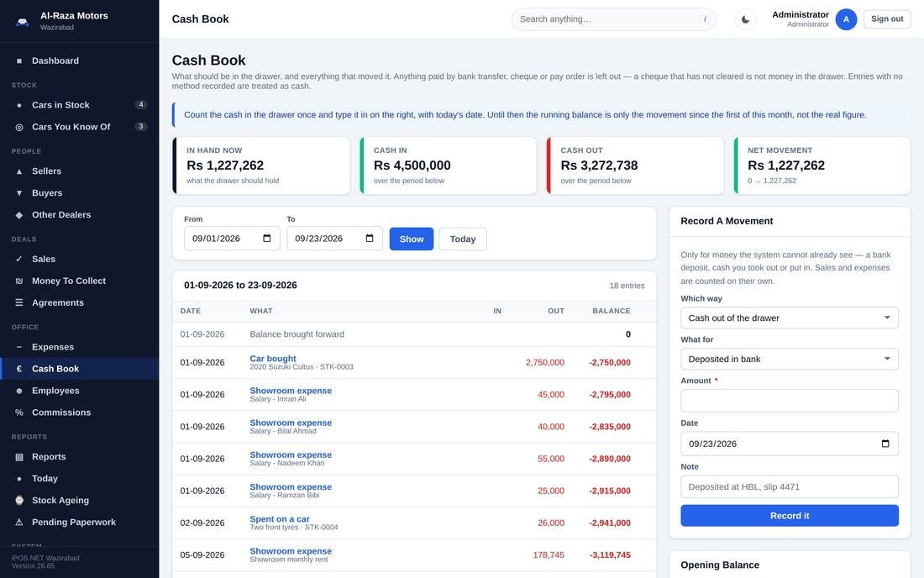
Task: Click the Today button beside Show
Action: (463, 239)
